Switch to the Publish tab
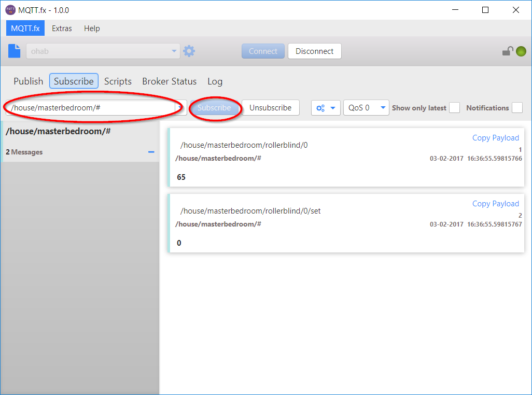This screenshot has width=532, height=395. [x=29, y=81]
